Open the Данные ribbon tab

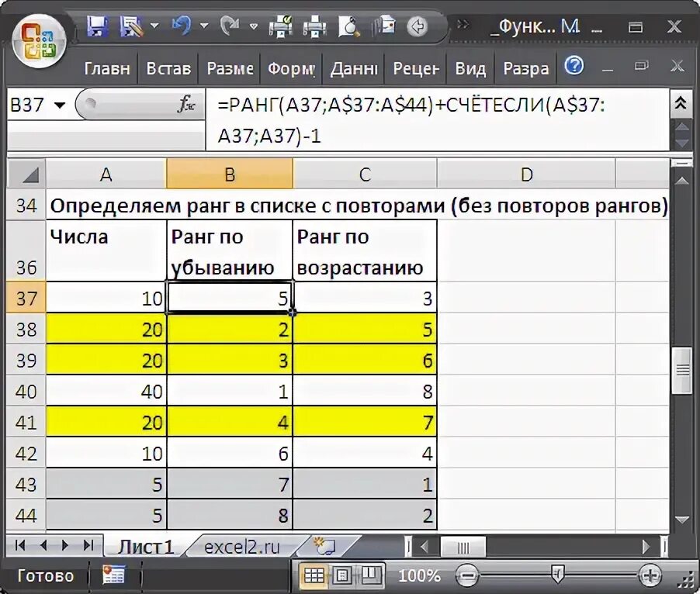click(352, 69)
